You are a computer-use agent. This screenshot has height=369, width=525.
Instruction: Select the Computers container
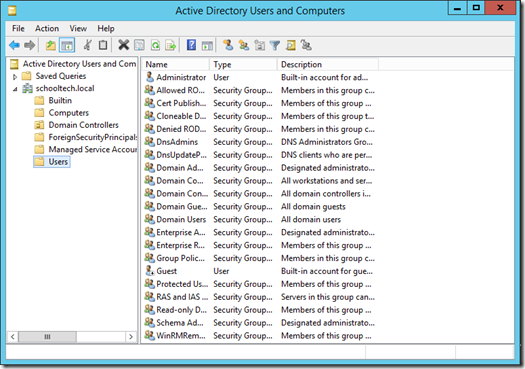coord(69,113)
